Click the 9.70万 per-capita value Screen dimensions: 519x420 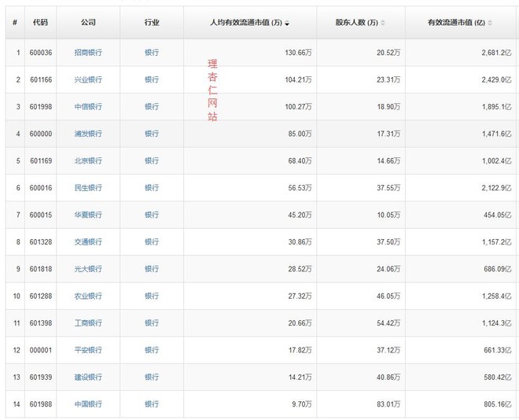[302, 404]
